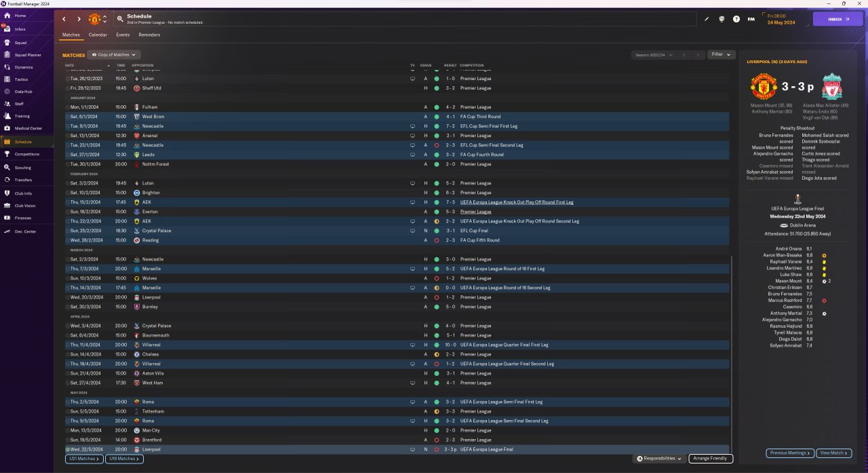Open the Dev. Center icon
Image resolution: width=868 pixels, height=473 pixels.
7,231
